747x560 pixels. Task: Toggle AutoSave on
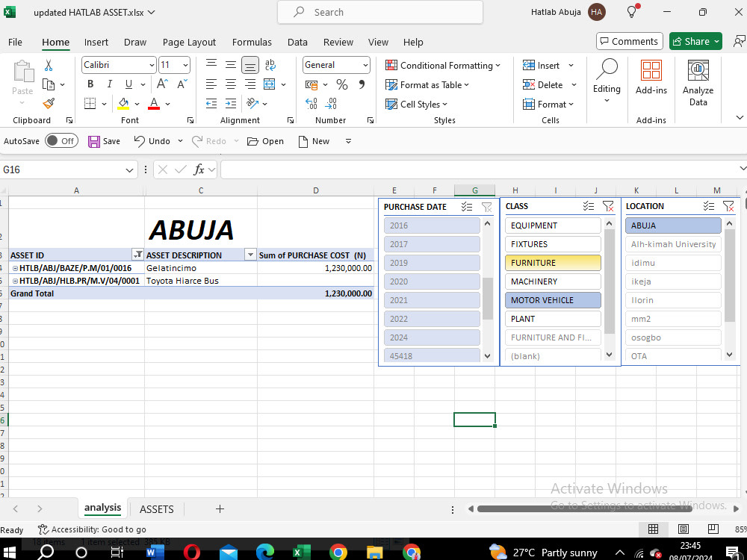pos(61,140)
